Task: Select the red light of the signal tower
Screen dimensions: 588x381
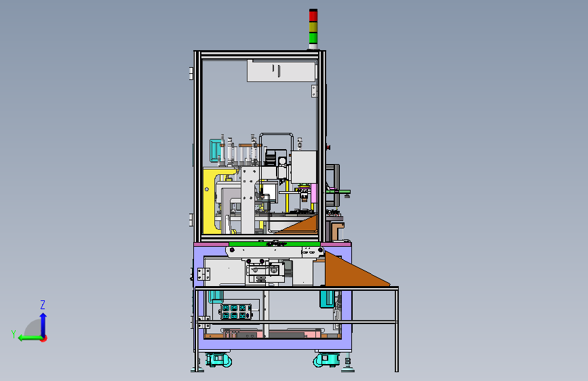Action: click(313, 16)
